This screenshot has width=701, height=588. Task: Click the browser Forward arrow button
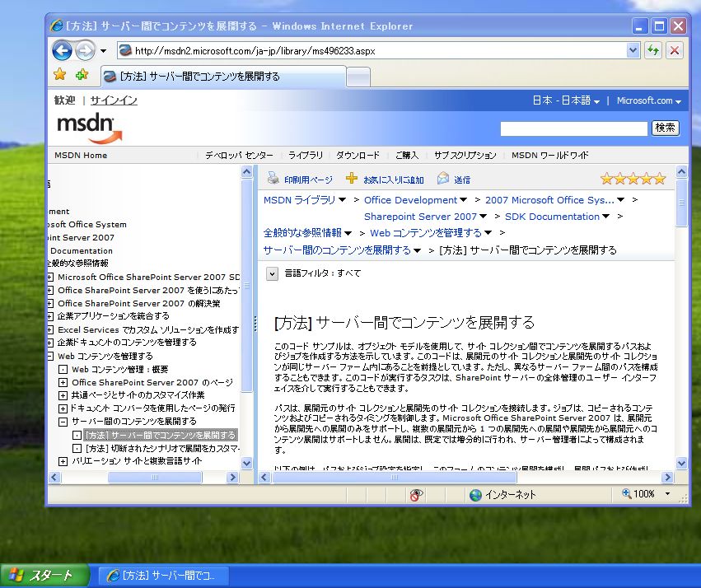pyautogui.click(x=85, y=50)
